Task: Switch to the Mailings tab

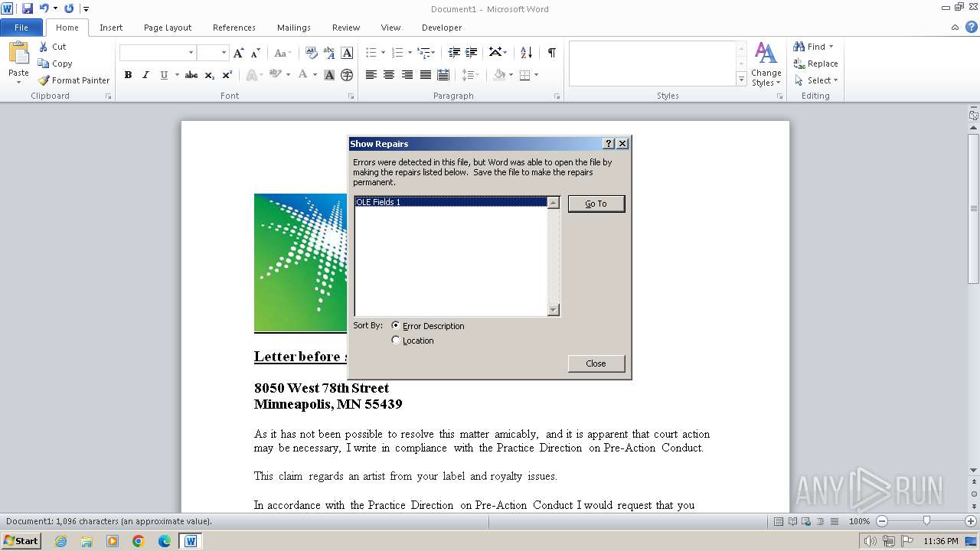Action: point(294,28)
